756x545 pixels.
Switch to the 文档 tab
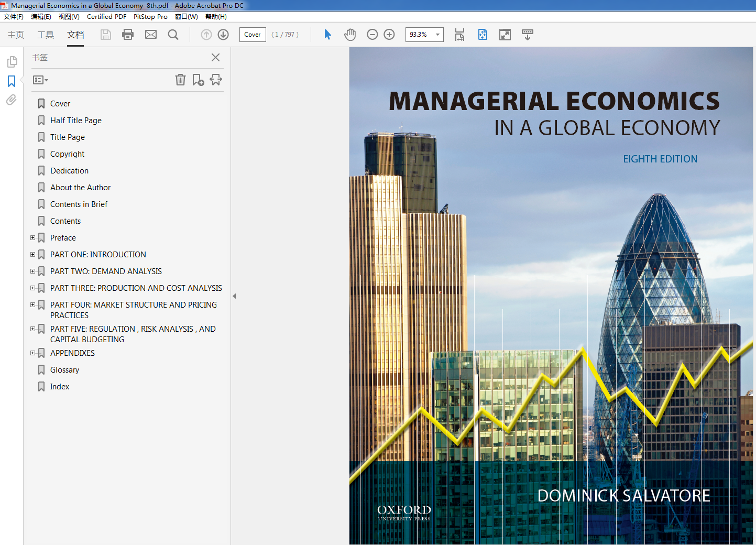coord(75,35)
